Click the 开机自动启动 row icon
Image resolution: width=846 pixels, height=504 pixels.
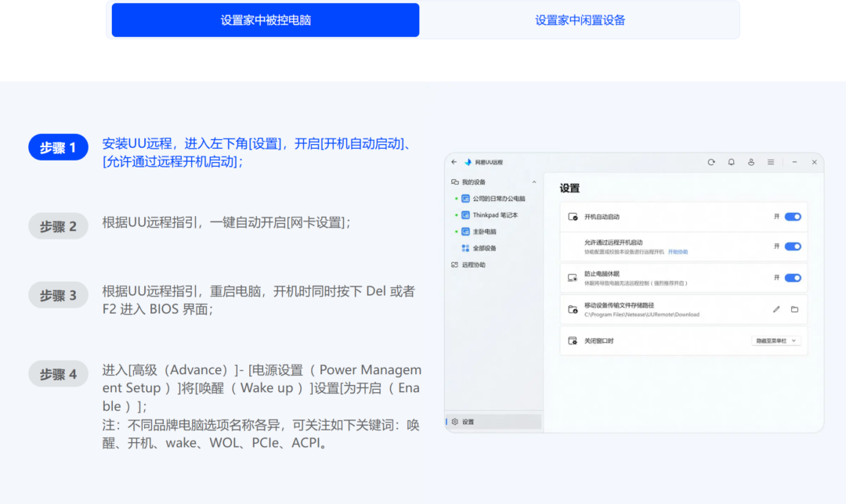click(573, 217)
